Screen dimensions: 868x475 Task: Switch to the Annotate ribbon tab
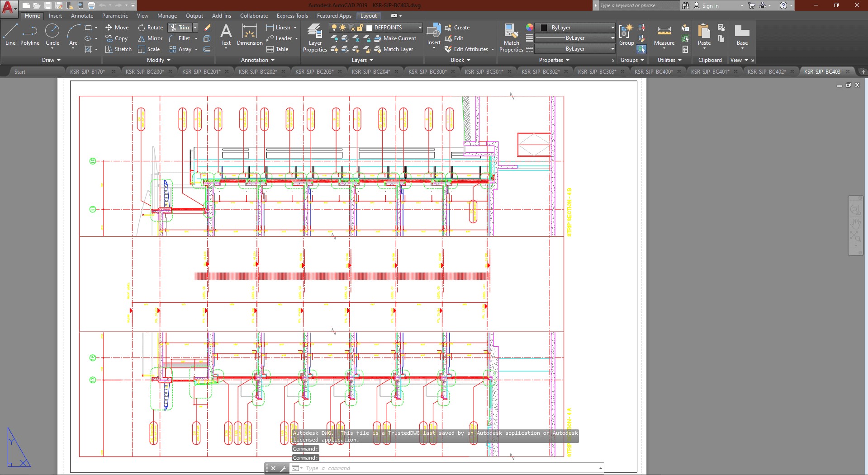[x=82, y=16]
